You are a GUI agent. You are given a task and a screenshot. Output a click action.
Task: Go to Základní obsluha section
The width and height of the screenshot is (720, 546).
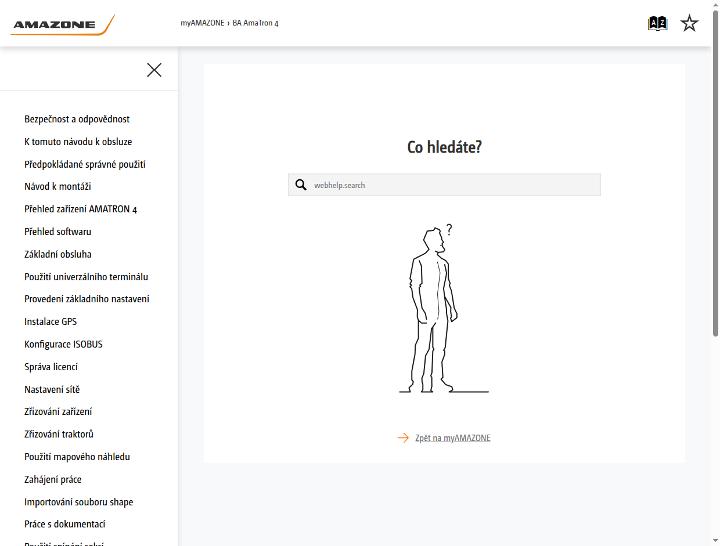click(x=58, y=254)
